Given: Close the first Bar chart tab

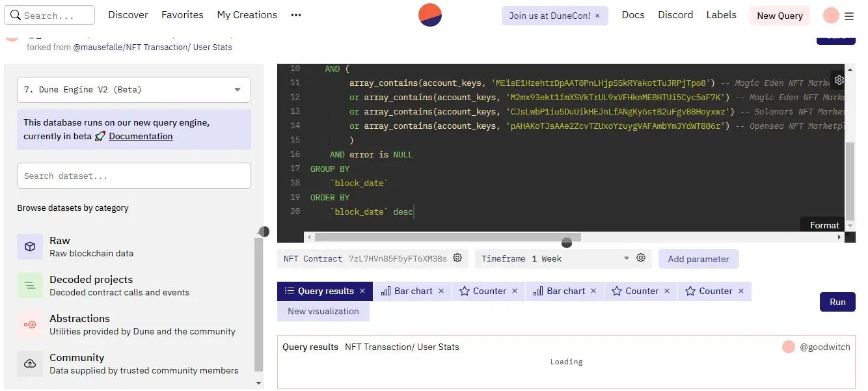Looking at the screenshot, I should pyautogui.click(x=441, y=291).
